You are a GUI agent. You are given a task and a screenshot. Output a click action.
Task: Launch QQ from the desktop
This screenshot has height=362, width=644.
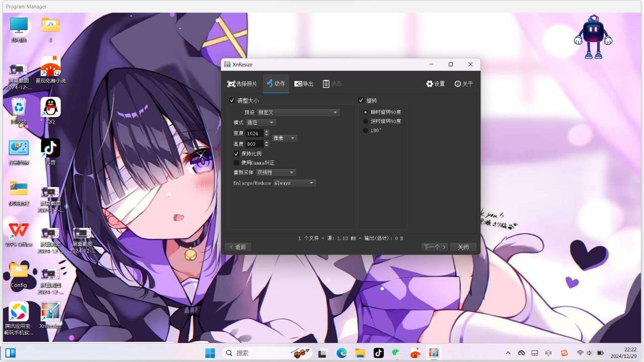(x=50, y=112)
